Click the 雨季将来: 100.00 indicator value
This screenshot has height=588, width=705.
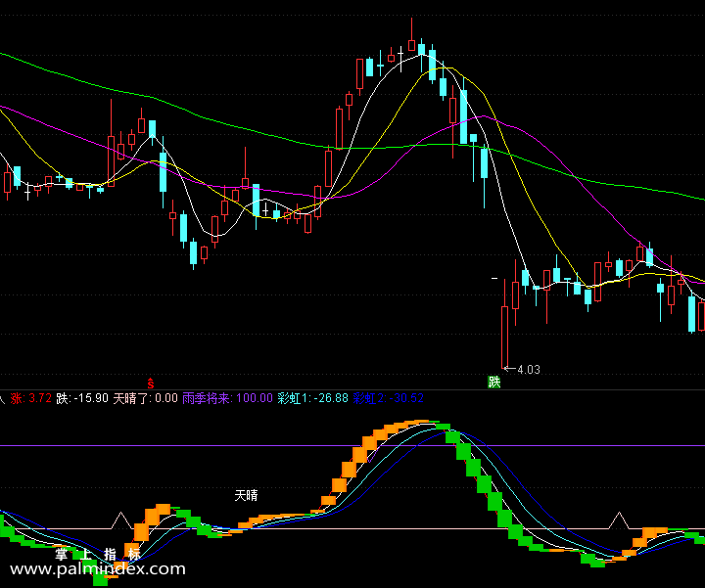pyautogui.click(x=227, y=398)
